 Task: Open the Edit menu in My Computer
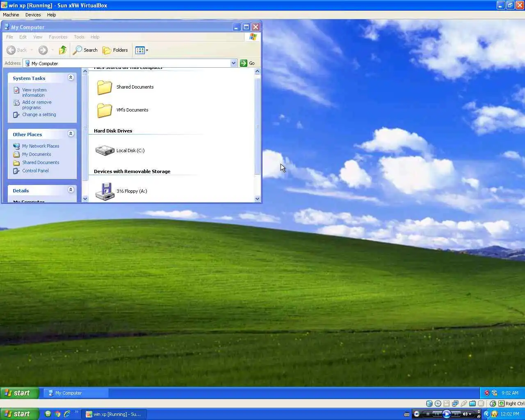point(23,37)
